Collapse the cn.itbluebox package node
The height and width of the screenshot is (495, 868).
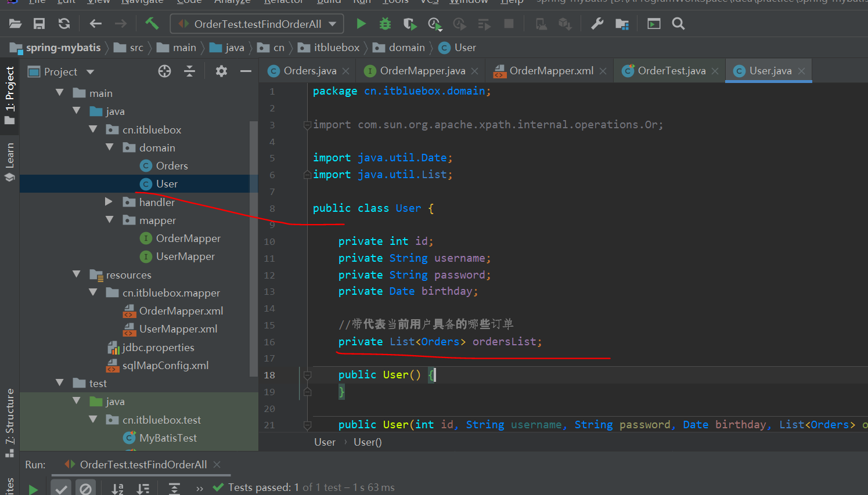point(93,129)
